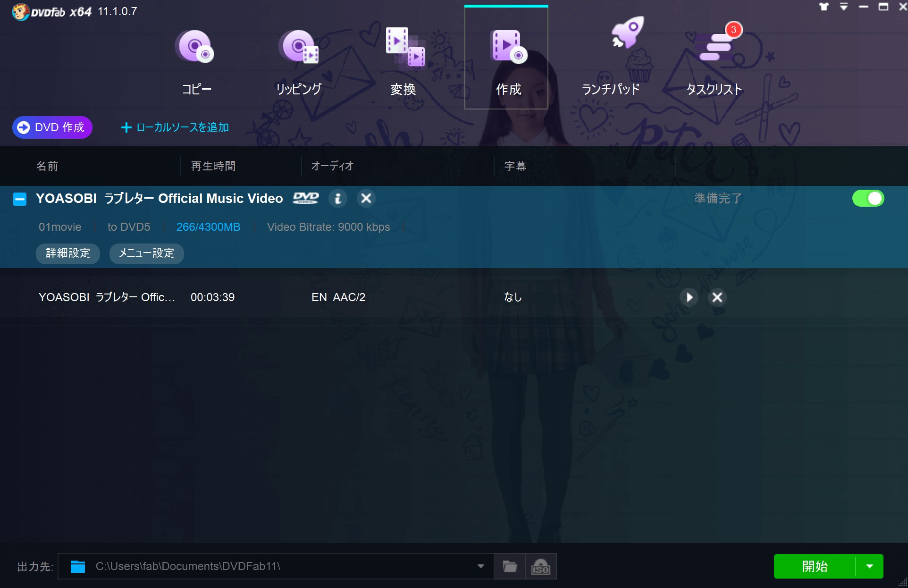Toggle the green 準備完了 enable switch
This screenshot has width=908, height=588.
(868, 199)
